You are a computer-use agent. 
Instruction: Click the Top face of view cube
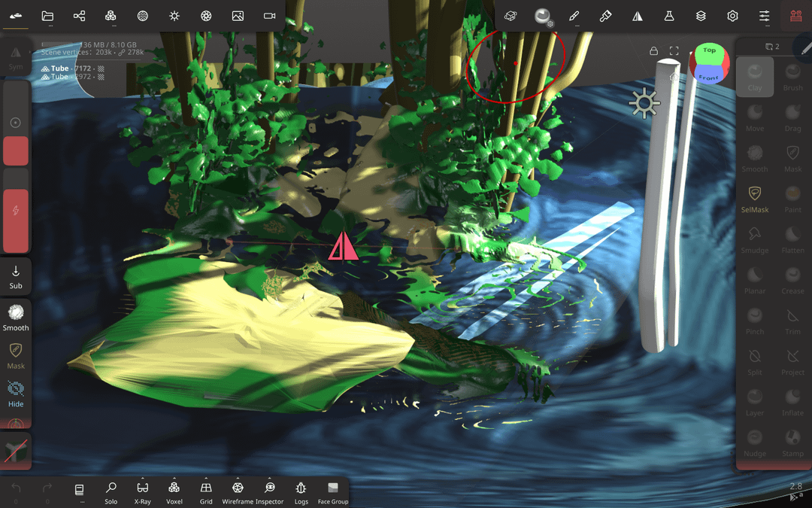point(709,52)
